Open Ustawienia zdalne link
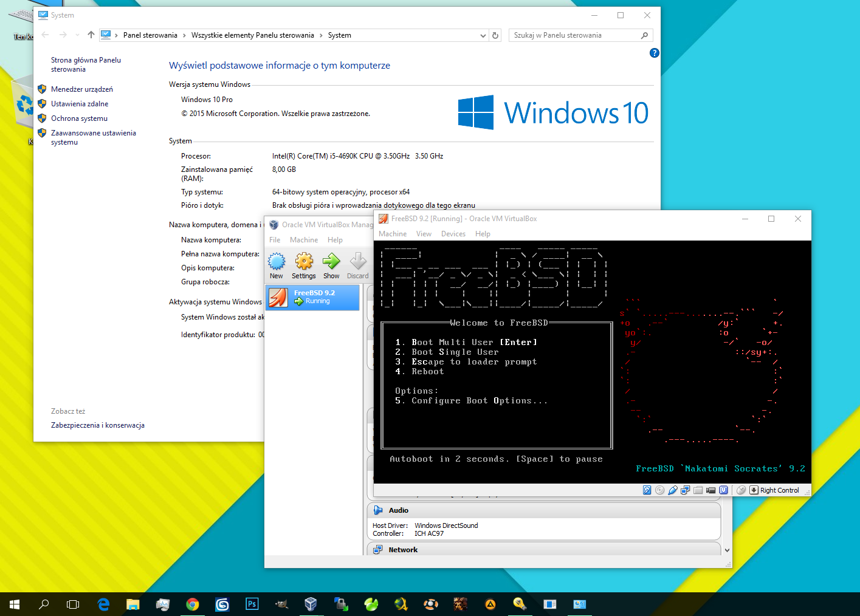The width and height of the screenshot is (860, 616). point(80,104)
